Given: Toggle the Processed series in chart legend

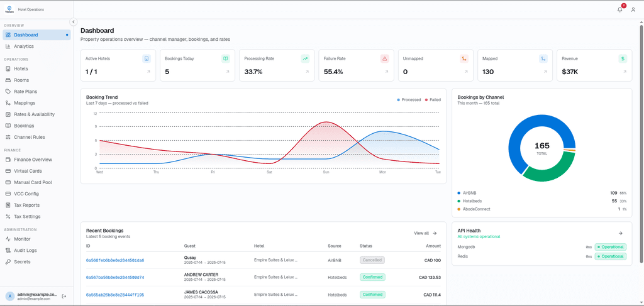Looking at the screenshot, I should 409,100.
